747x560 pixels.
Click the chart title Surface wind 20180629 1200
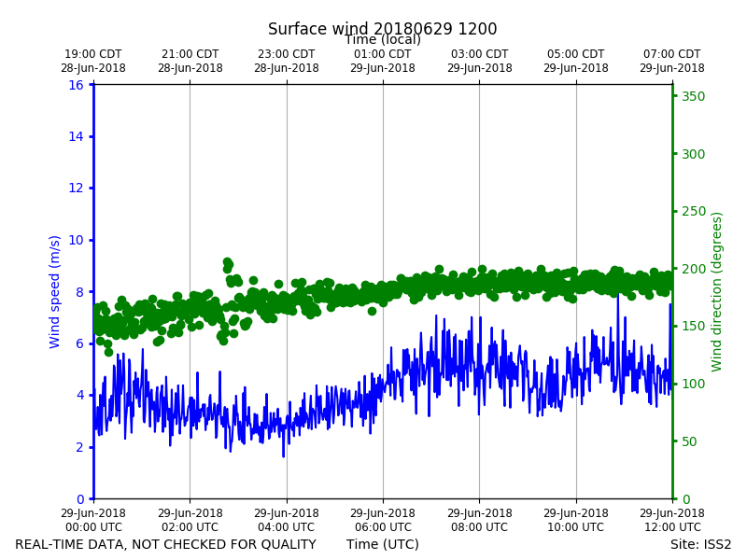(382, 29)
